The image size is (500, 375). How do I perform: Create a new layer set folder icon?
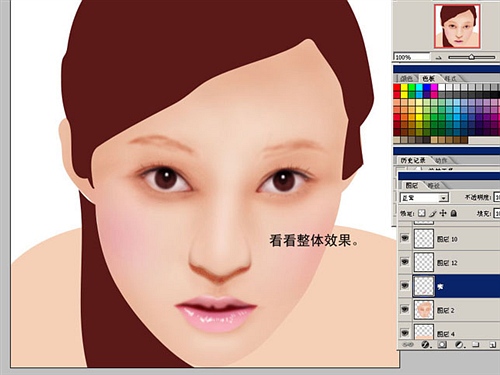[x=476, y=344]
